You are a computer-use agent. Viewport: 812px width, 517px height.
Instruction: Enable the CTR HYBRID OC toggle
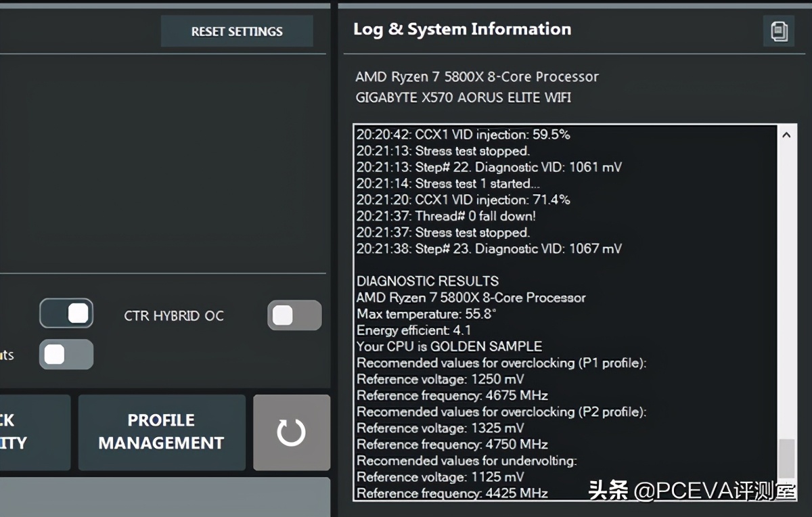pos(294,315)
